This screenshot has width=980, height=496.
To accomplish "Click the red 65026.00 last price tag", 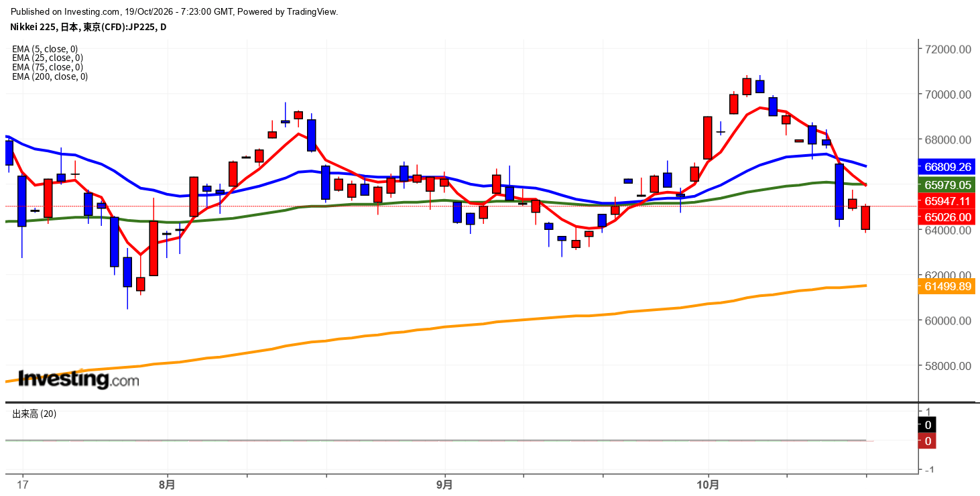I will [948, 216].
